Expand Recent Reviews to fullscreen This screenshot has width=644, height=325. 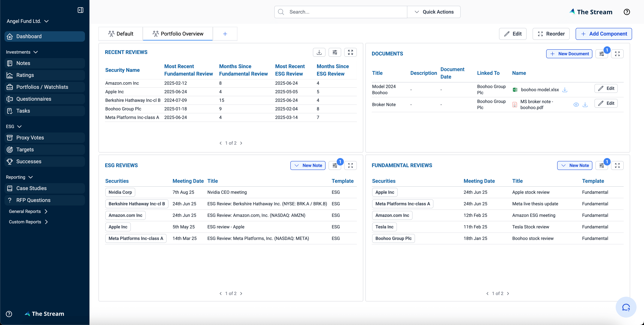[x=350, y=52]
